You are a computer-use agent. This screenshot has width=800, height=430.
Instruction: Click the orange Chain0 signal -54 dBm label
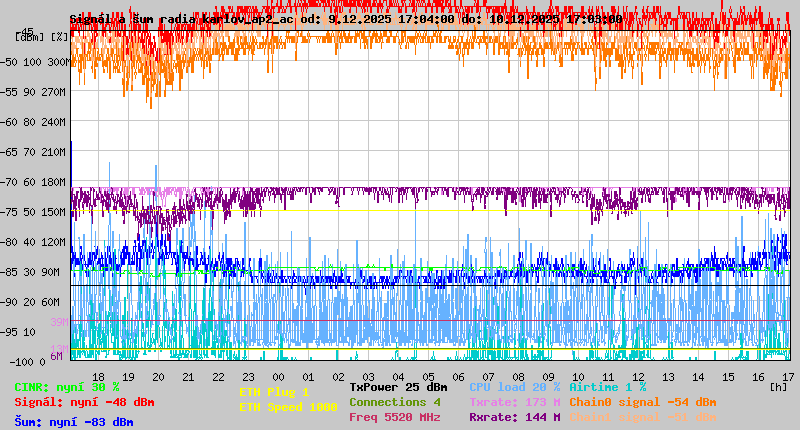click(642, 402)
